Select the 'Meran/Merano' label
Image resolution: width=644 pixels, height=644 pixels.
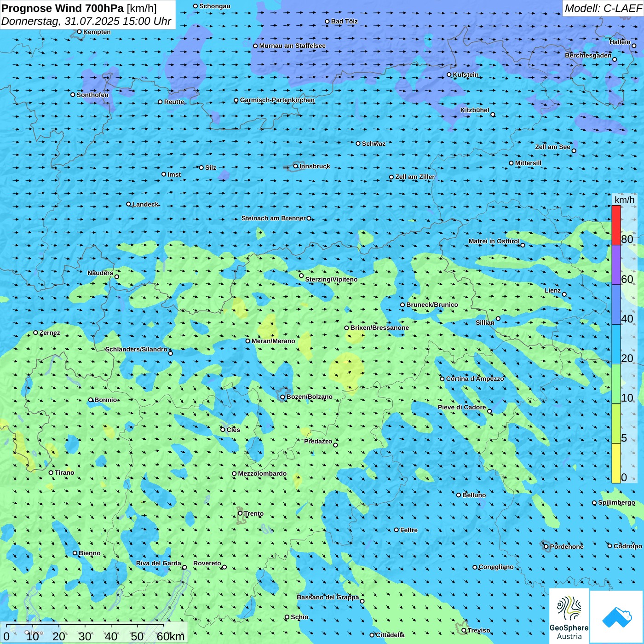click(x=273, y=341)
